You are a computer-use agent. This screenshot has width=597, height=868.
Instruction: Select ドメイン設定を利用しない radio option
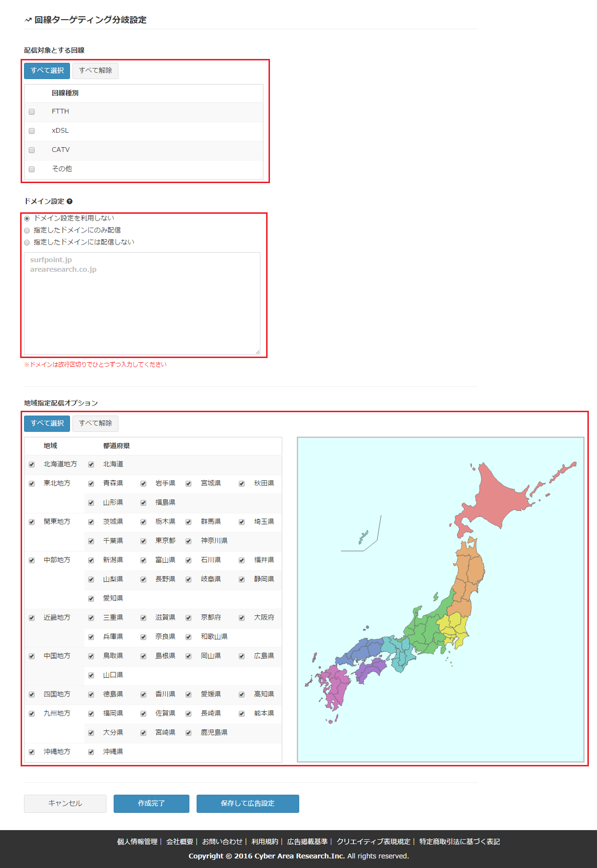tap(27, 219)
